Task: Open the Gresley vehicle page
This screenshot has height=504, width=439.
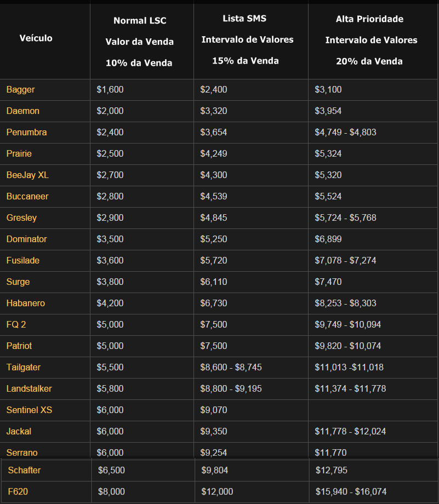Action: click(x=22, y=217)
